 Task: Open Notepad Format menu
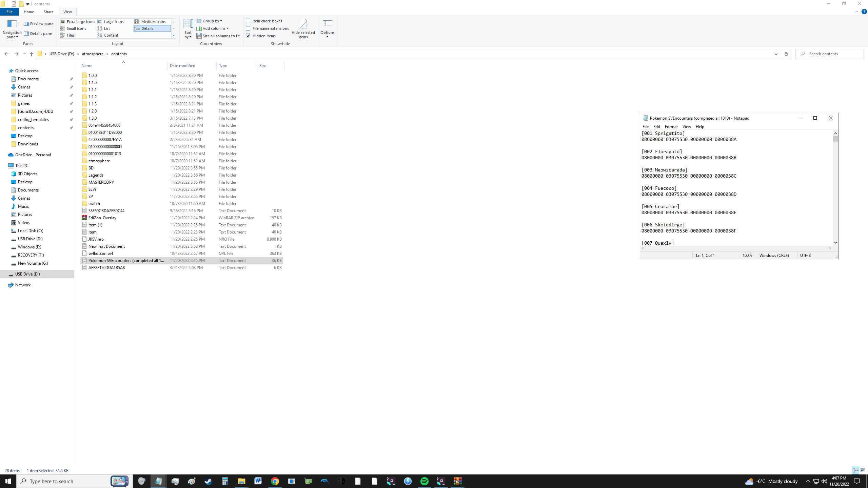pyautogui.click(x=671, y=127)
